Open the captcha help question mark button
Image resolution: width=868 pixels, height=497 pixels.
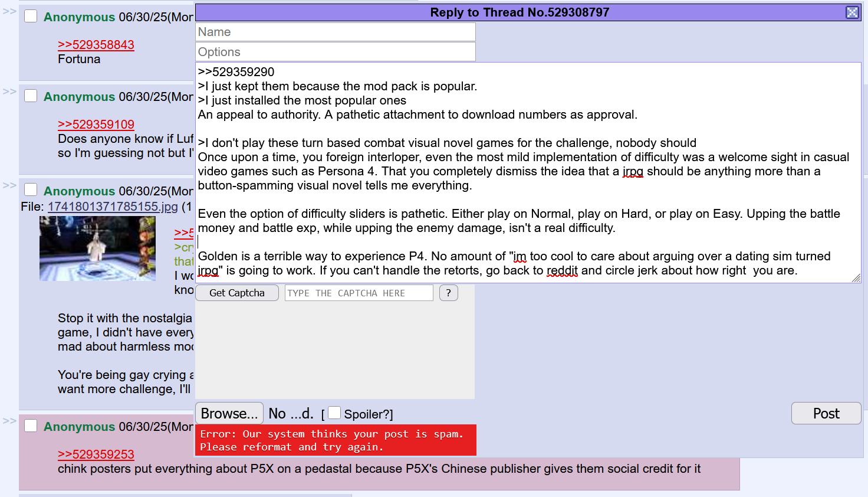(449, 293)
